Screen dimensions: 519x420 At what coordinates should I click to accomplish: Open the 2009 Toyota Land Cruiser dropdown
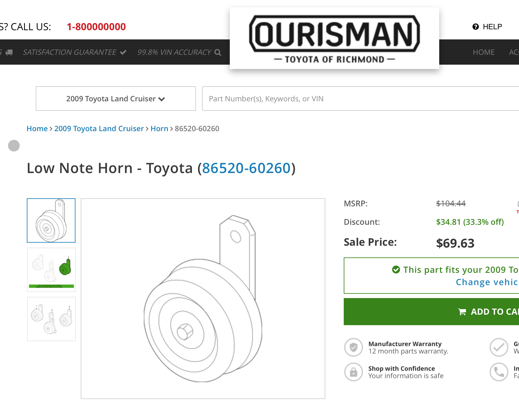point(116,99)
